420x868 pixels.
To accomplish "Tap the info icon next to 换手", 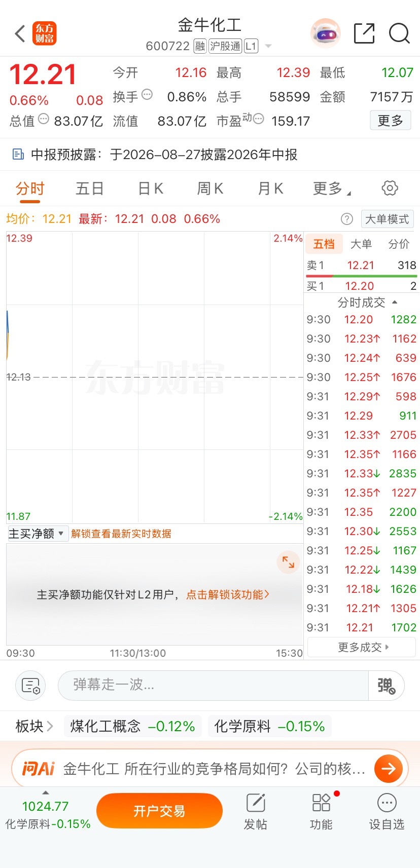I will click(x=147, y=94).
